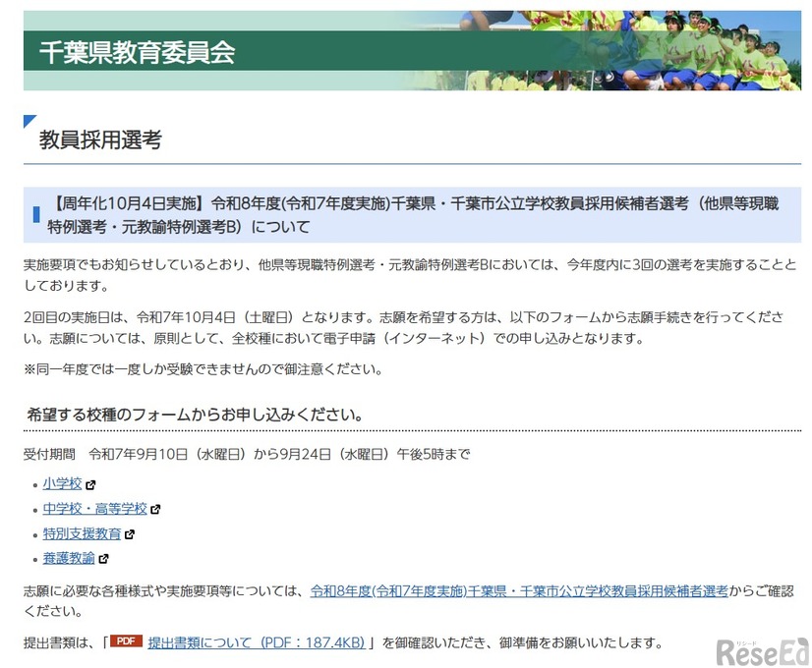The image size is (812, 668).
Task: Click the external-link icon beside 養護教諭
Action: [x=103, y=559]
